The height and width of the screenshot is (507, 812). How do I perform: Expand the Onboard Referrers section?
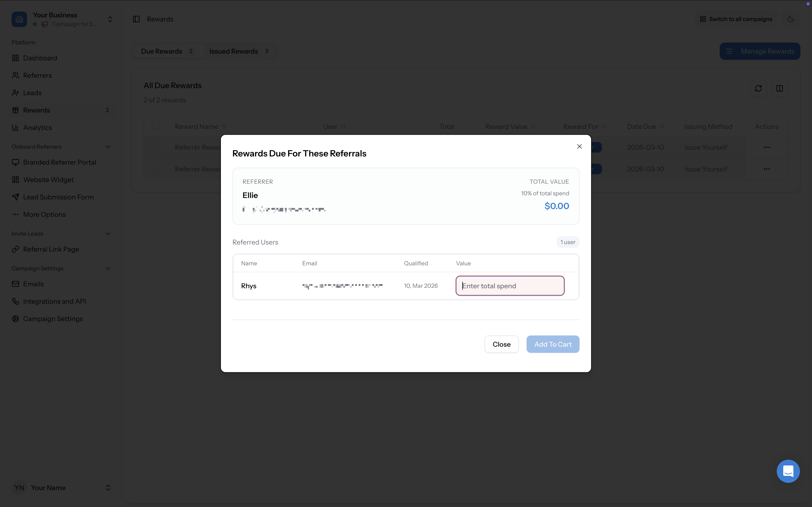pyautogui.click(x=108, y=147)
